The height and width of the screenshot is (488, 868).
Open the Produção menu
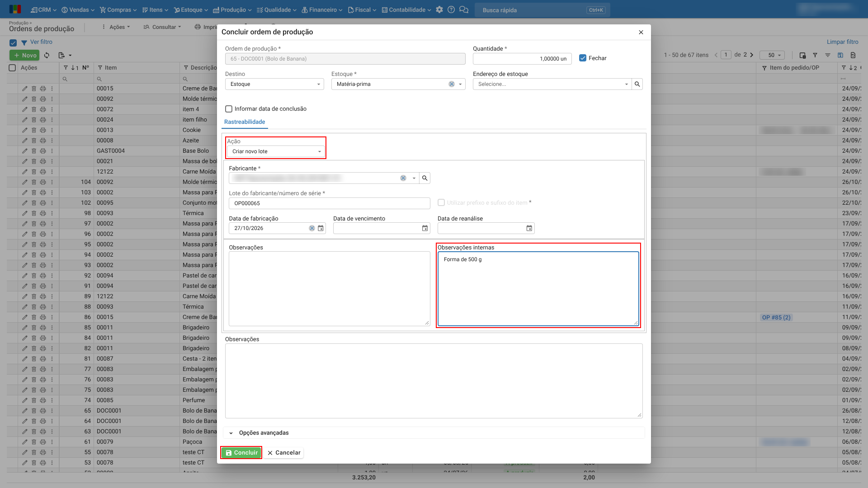232,9
